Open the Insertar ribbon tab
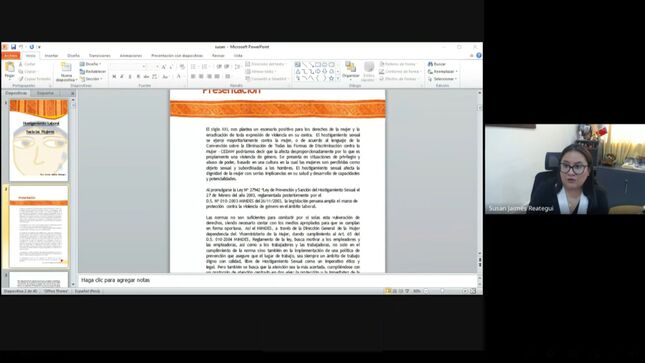 click(x=51, y=56)
